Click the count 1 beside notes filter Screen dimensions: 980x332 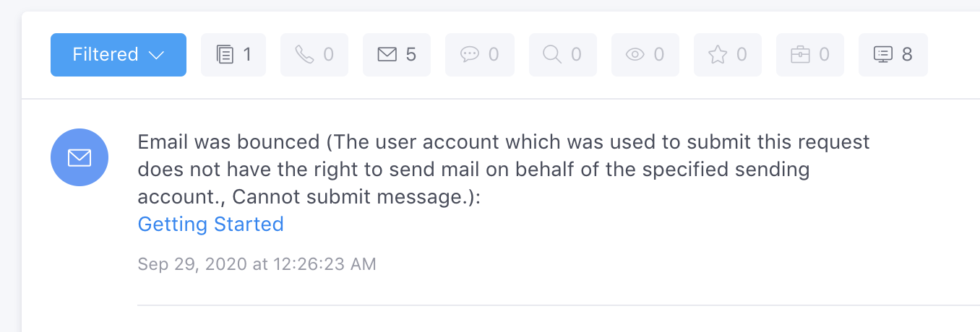(x=247, y=55)
